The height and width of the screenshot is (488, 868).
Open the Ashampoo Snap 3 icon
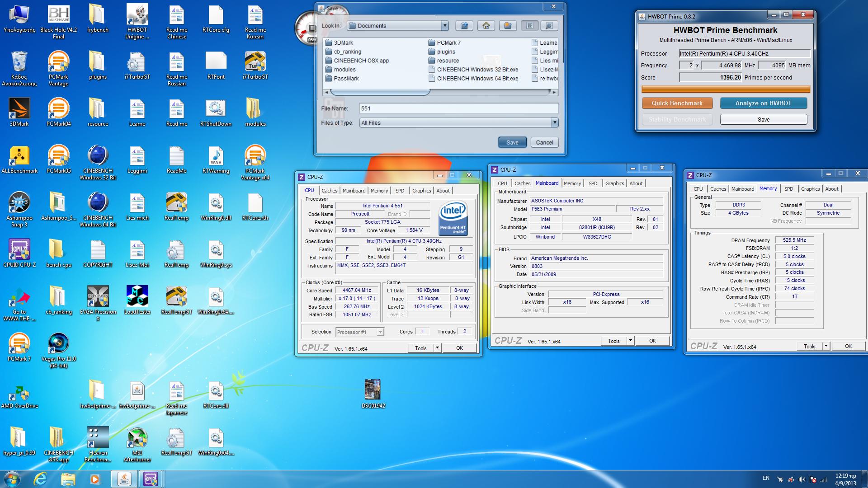[x=19, y=210]
